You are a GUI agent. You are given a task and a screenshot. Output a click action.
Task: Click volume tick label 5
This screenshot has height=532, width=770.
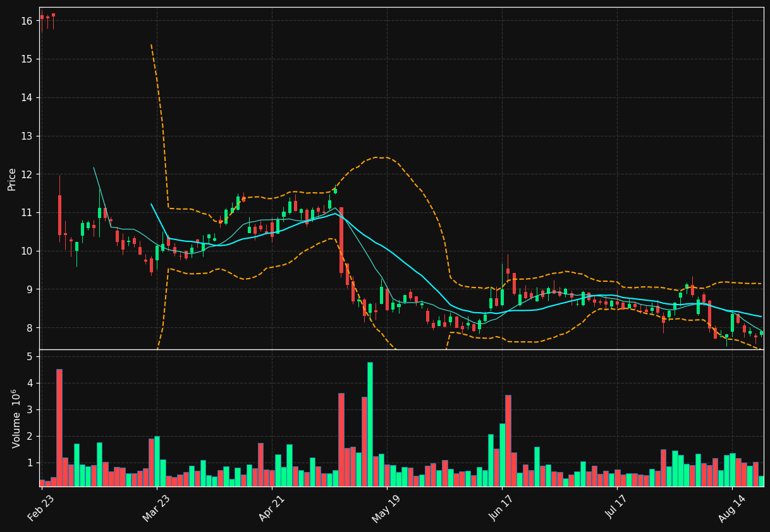point(30,356)
